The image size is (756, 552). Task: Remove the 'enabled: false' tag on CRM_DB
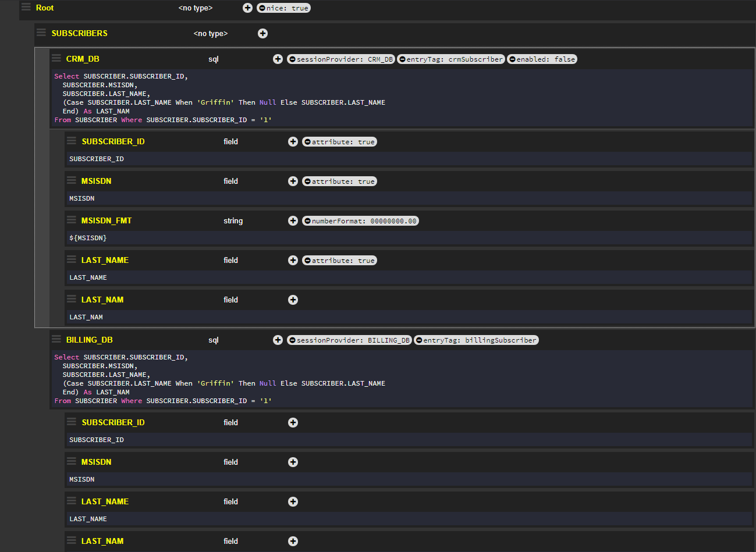(x=512, y=59)
